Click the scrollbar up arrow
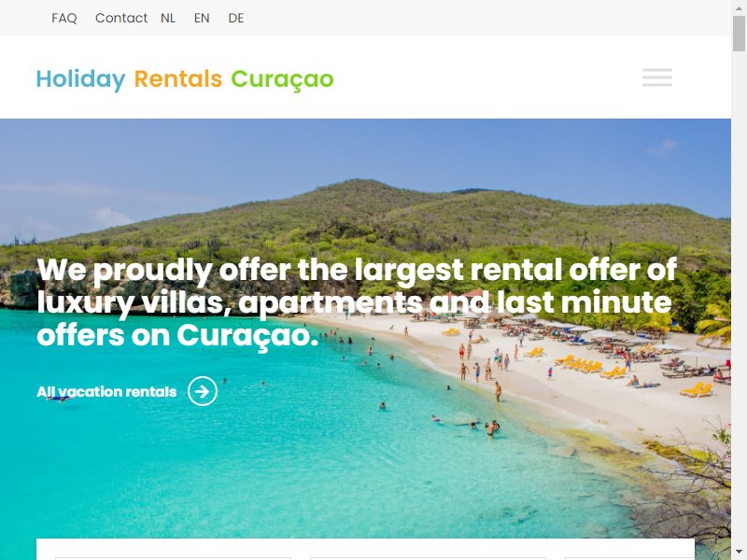The height and width of the screenshot is (560, 747). [739, 7]
